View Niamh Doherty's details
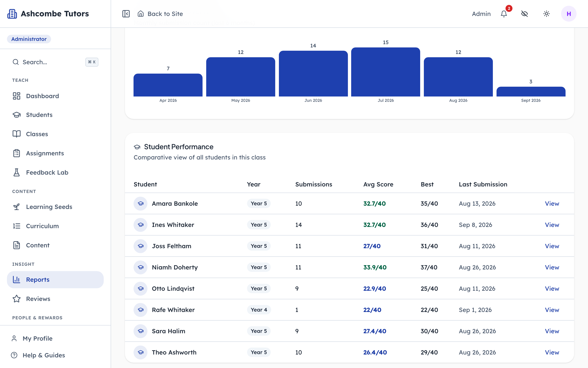The height and width of the screenshot is (368, 588). pyautogui.click(x=552, y=267)
